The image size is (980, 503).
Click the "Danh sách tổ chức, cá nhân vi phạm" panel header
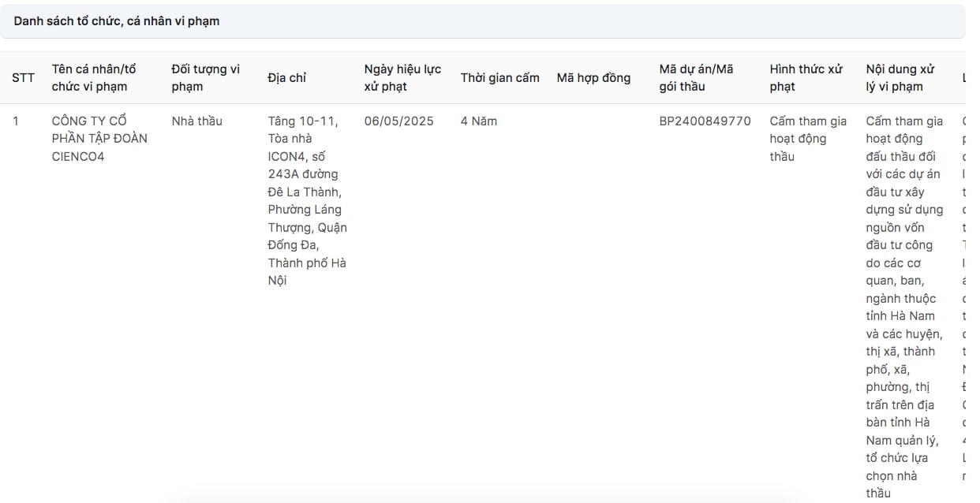coord(117,21)
